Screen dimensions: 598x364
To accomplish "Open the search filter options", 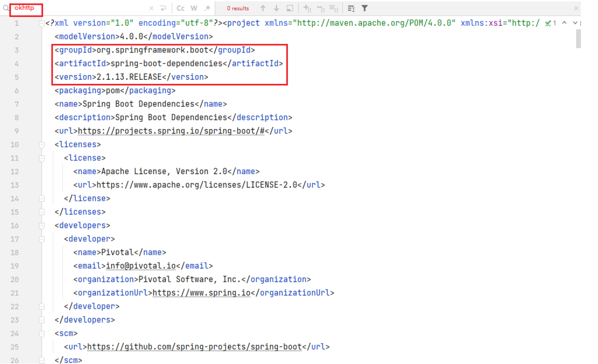I will pyautogui.click(x=365, y=8).
